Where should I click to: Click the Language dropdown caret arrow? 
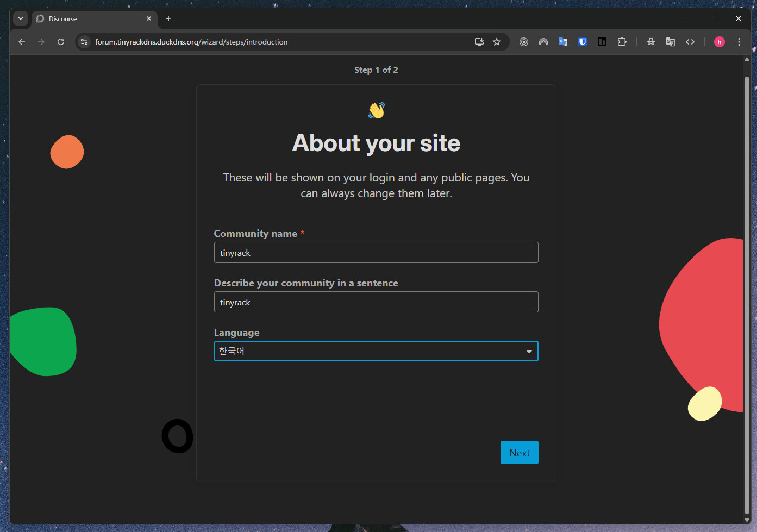click(529, 352)
